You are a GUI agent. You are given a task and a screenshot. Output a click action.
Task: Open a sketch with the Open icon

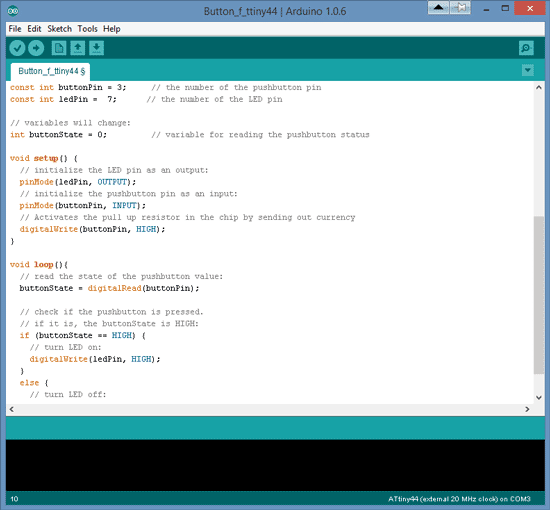pyautogui.click(x=78, y=48)
